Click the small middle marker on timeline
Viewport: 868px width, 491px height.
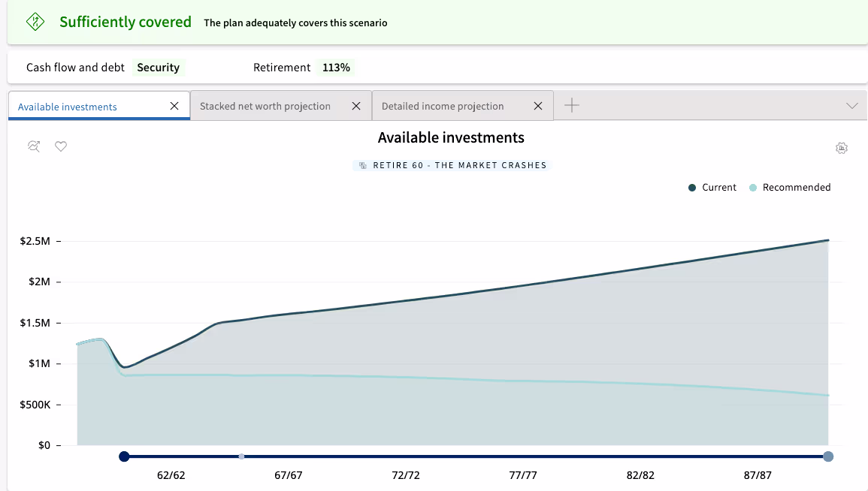[241, 456]
